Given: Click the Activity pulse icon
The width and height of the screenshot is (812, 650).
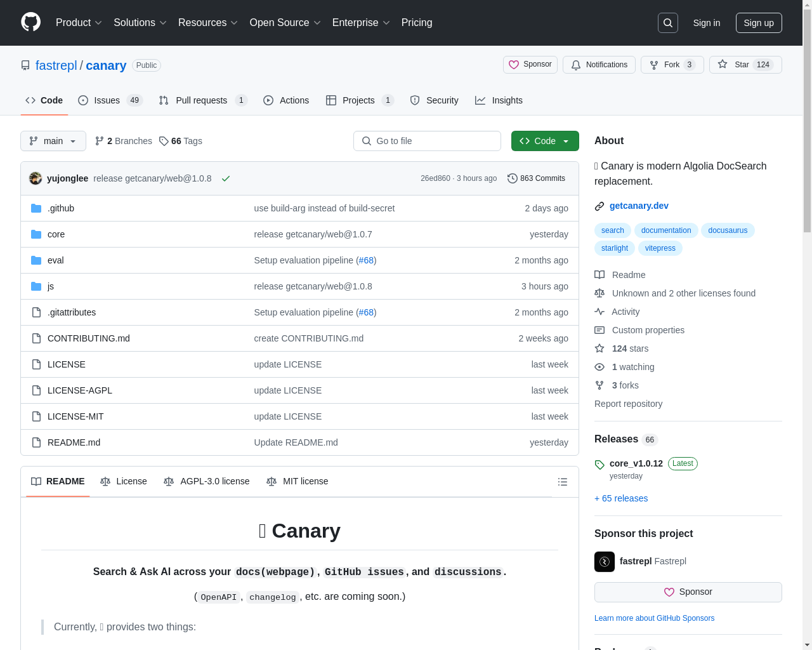Looking at the screenshot, I should [x=599, y=312].
